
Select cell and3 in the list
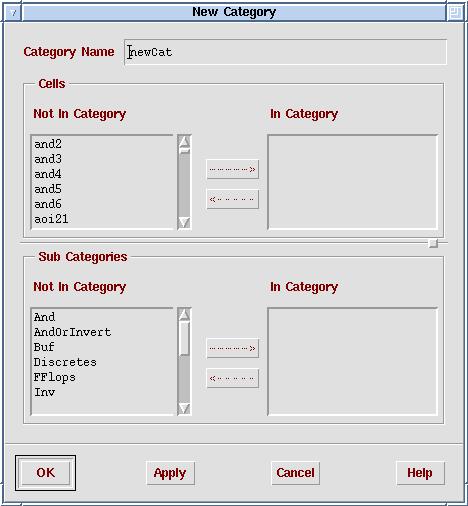(48, 159)
